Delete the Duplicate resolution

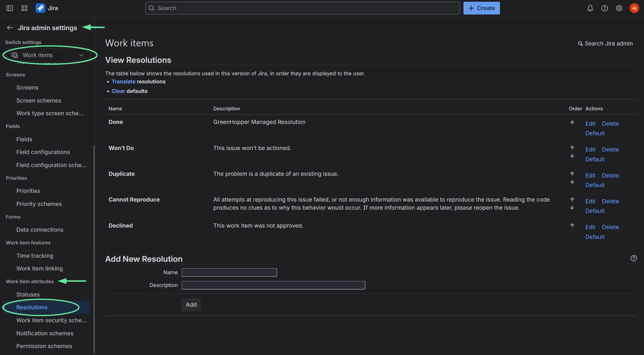pyautogui.click(x=610, y=175)
